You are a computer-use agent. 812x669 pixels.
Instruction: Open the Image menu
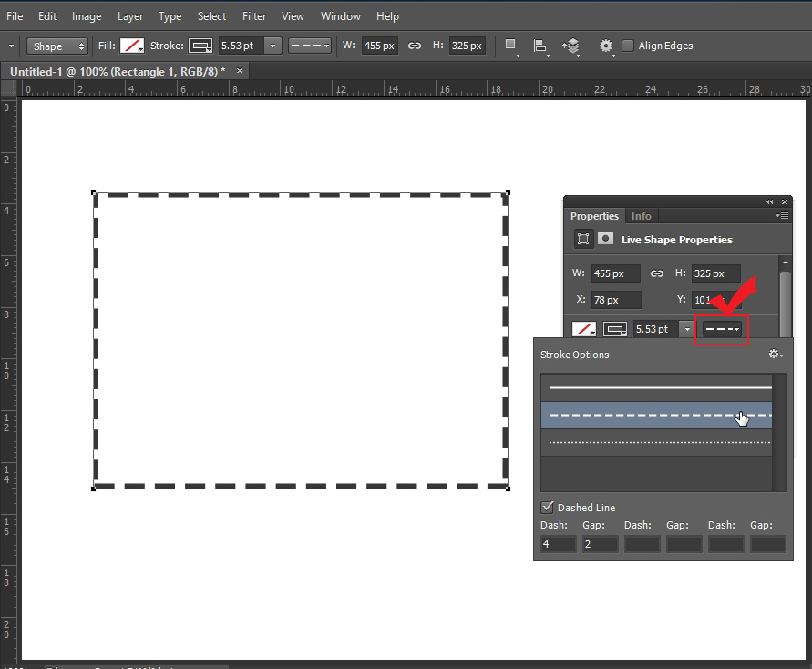[x=87, y=16]
